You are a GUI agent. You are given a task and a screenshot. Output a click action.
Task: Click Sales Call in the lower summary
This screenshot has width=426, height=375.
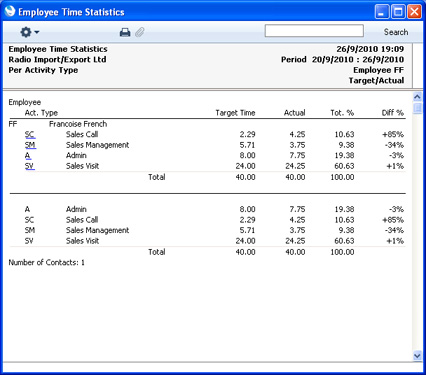[82, 220]
